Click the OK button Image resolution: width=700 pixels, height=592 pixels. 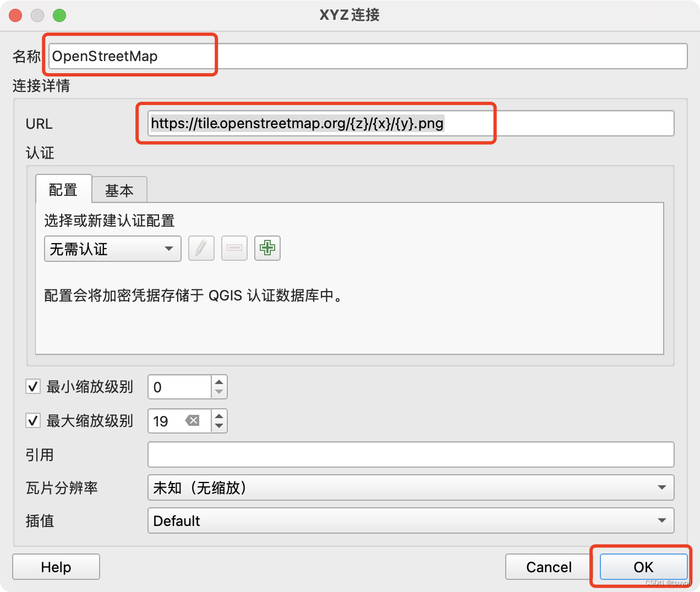(x=643, y=567)
